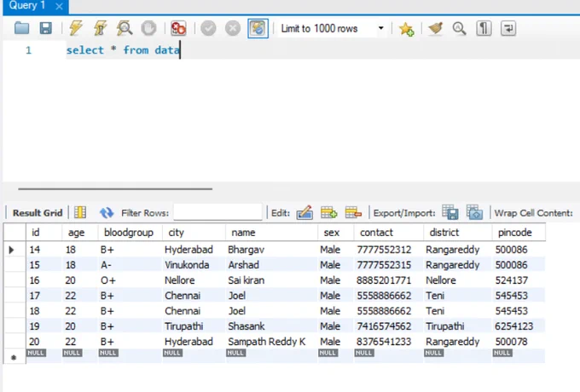Viewport: 580px width, 392px height.
Task: Focus the Filter Rows input field
Action: click(217, 212)
